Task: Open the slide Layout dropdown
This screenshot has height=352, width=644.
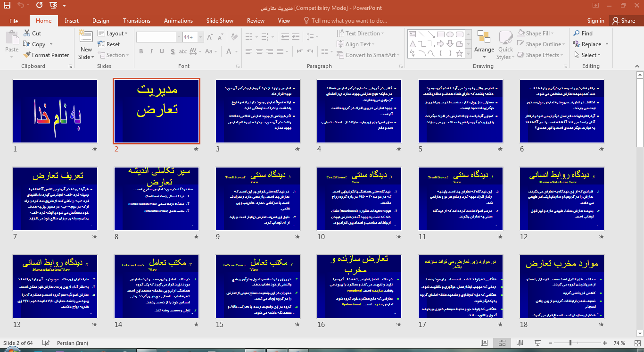Action: coord(113,33)
